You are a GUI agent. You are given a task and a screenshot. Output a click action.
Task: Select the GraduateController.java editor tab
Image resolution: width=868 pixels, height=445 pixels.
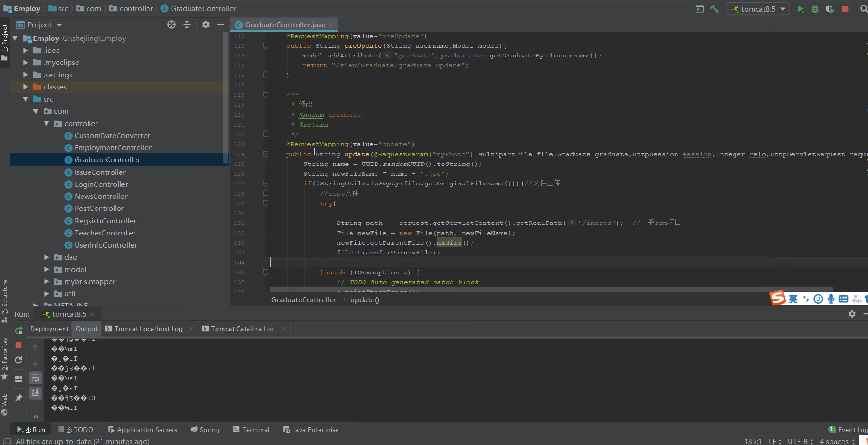[285, 25]
